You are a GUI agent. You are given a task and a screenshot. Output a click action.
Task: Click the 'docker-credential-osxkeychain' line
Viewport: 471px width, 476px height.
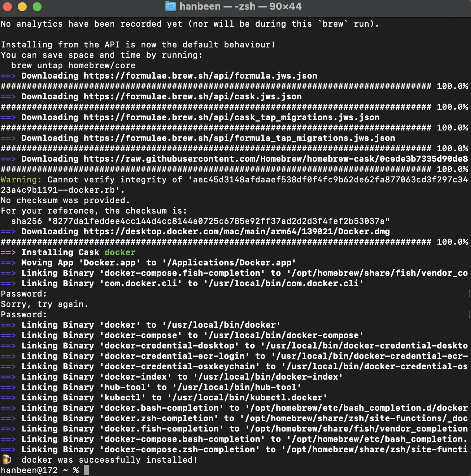click(234, 366)
